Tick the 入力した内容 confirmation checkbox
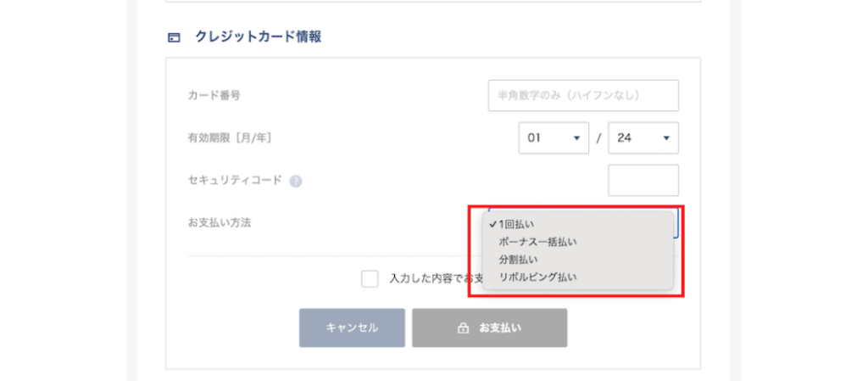868x381 pixels. 370,278
